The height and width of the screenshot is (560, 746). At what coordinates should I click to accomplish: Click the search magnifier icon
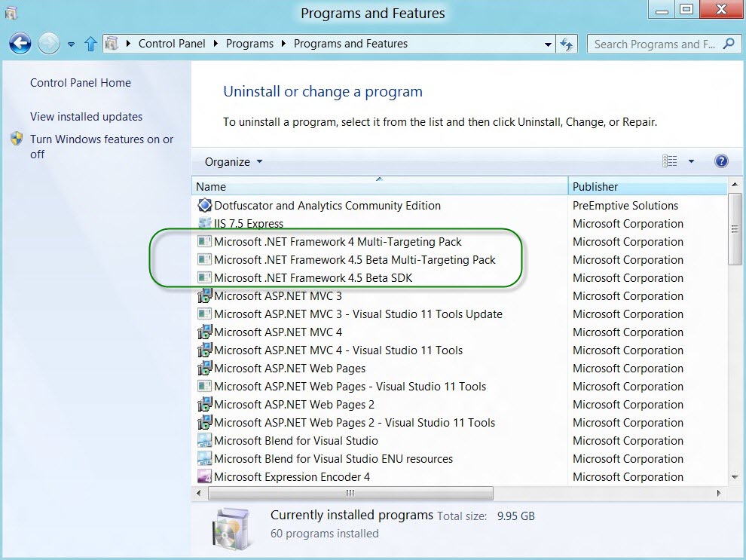[729, 44]
